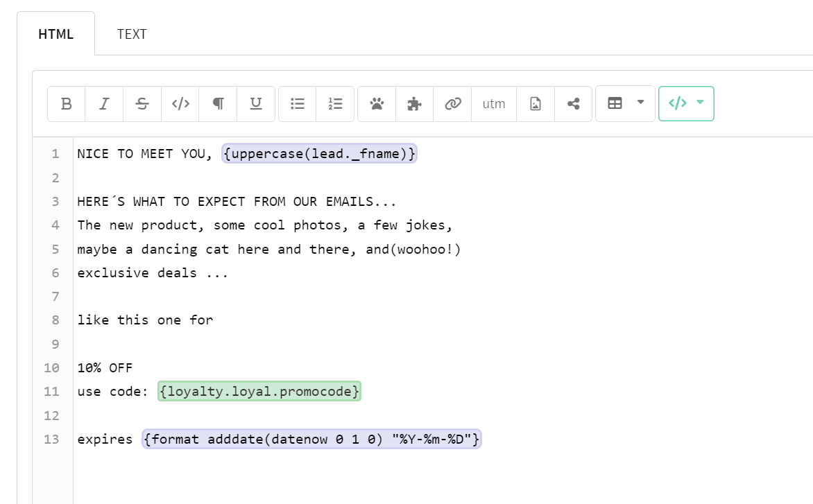Click line number 7 in the gutter
The width and height of the screenshot is (813, 504).
pos(55,297)
